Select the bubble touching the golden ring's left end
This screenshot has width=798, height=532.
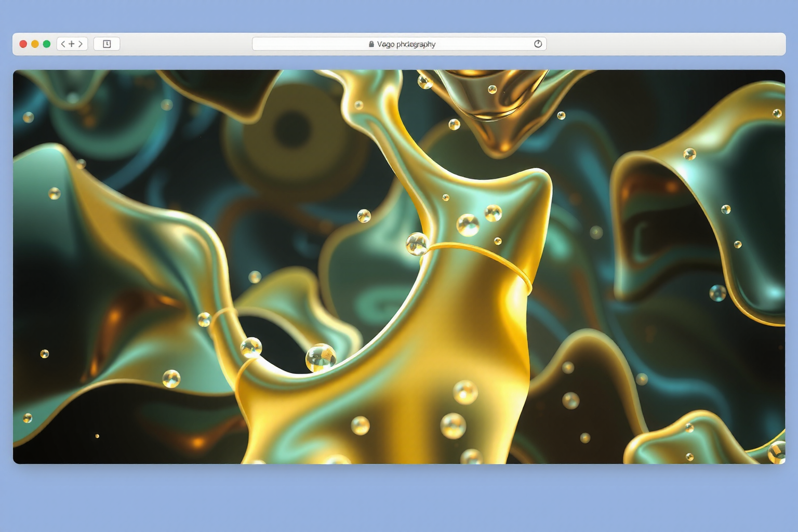(x=416, y=244)
